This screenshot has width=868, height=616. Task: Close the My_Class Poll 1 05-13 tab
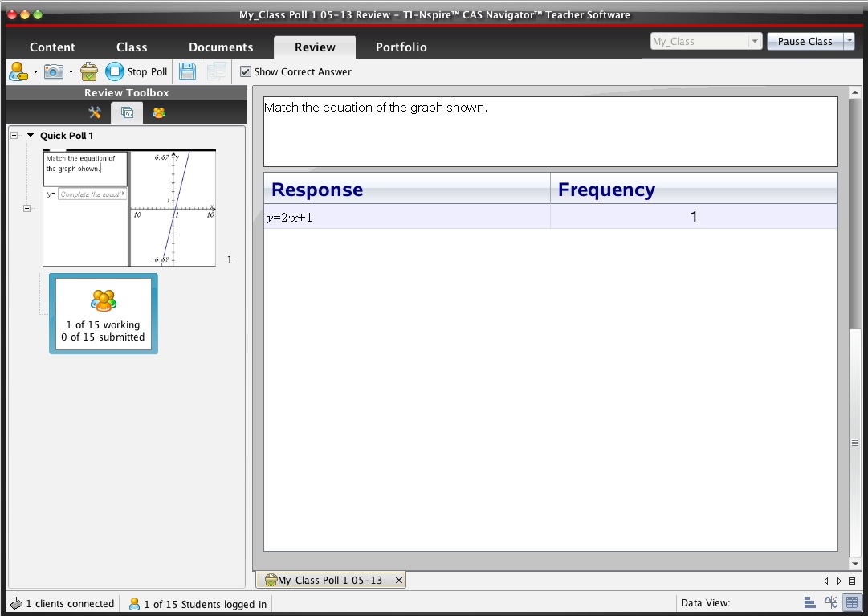pyautogui.click(x=398, y=580)
